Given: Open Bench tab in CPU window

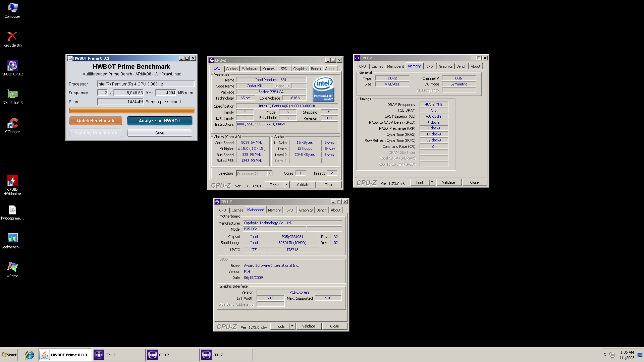Looking at the screenshot, I should (316, 69).
